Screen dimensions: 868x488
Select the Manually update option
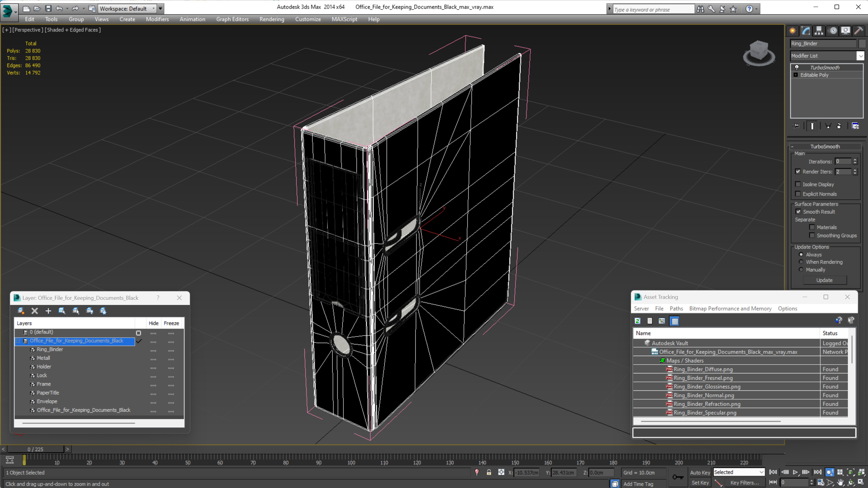pos(801,269)
